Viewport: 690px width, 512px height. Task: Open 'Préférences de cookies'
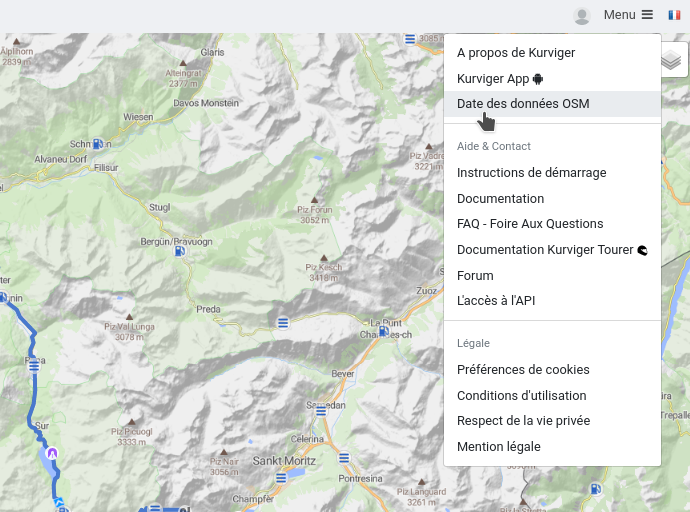(552, 370)
